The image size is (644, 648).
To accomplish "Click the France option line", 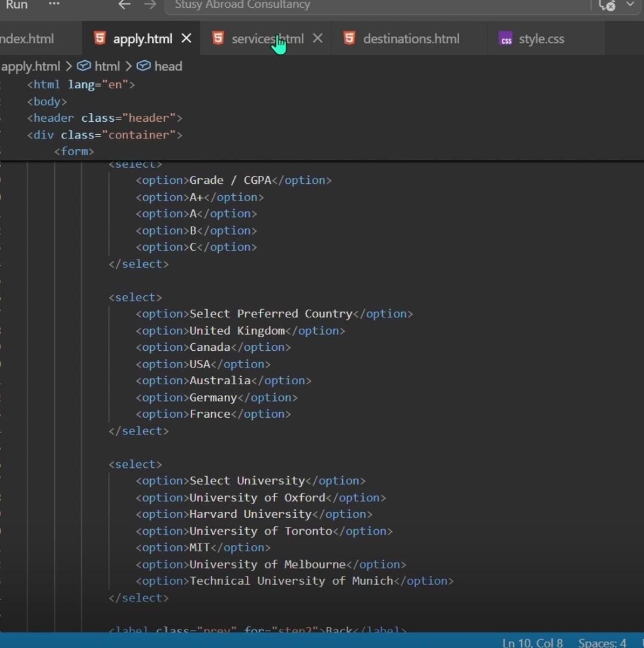I will (x=213, y=415).
